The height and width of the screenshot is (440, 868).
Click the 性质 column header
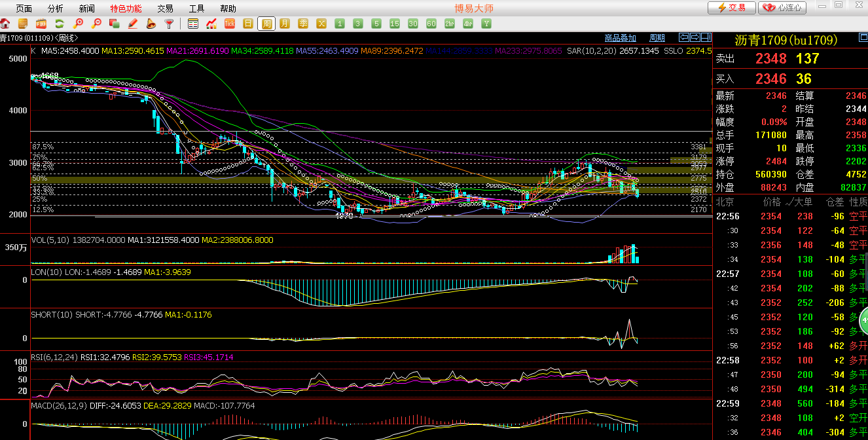(858, 202)
